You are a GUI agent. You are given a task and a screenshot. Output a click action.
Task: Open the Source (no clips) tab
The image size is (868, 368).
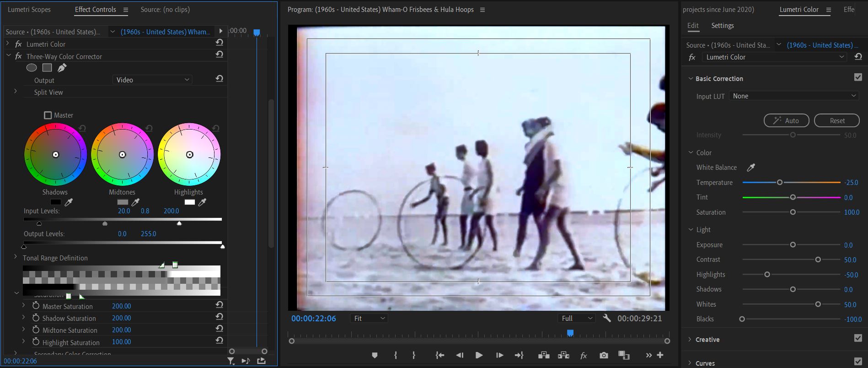[x=165, y=10]
